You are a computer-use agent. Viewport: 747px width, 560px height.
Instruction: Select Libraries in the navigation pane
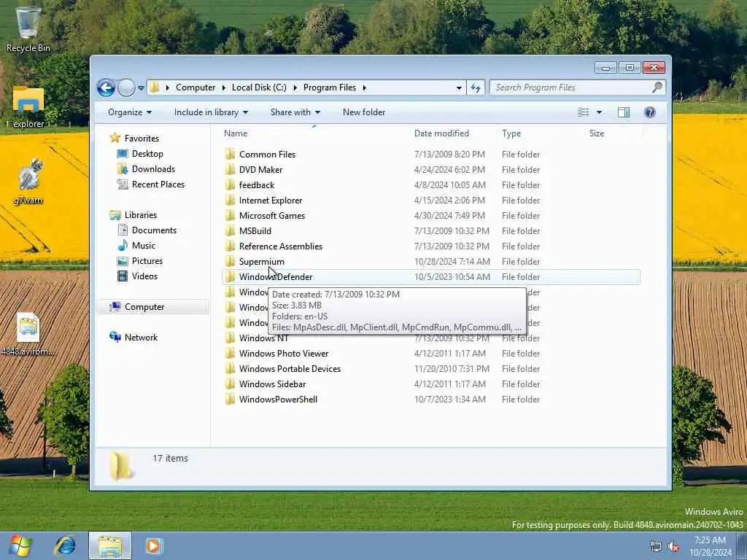pyautogui.click(x=141, y=215)
